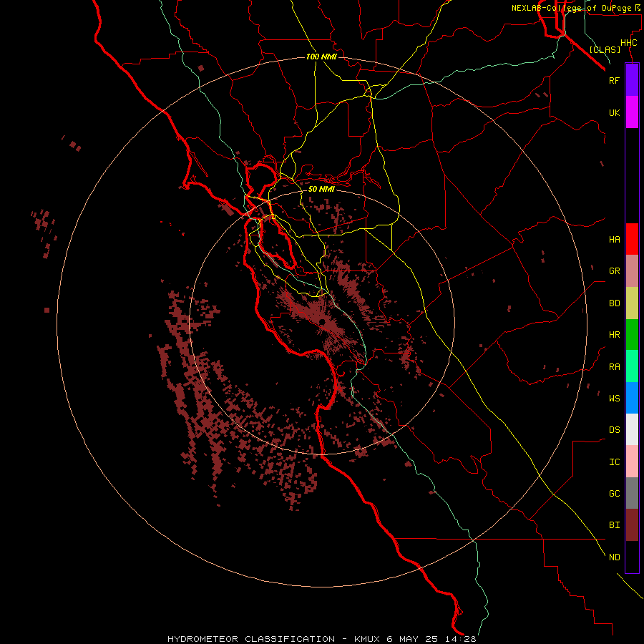The image size is (644, 644).
Task: Click the ND black legend swatch
Action: pyautogui.click(x=632, y=557)
